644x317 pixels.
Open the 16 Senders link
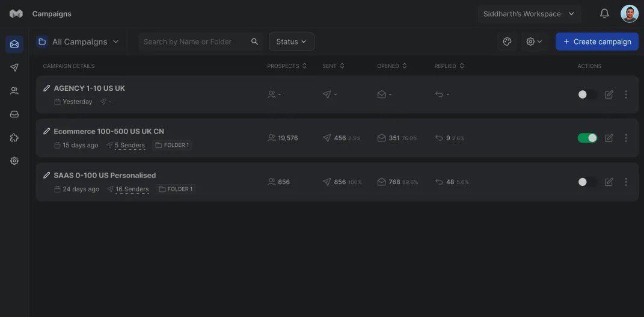point(132,189)
